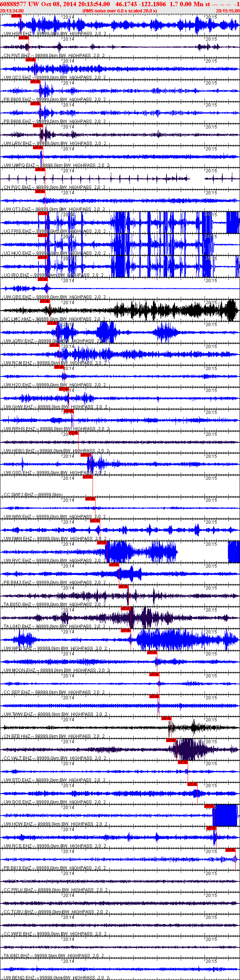Click the red pick marker on RVC trace
The image size is (240, 980).
[102, 543]
